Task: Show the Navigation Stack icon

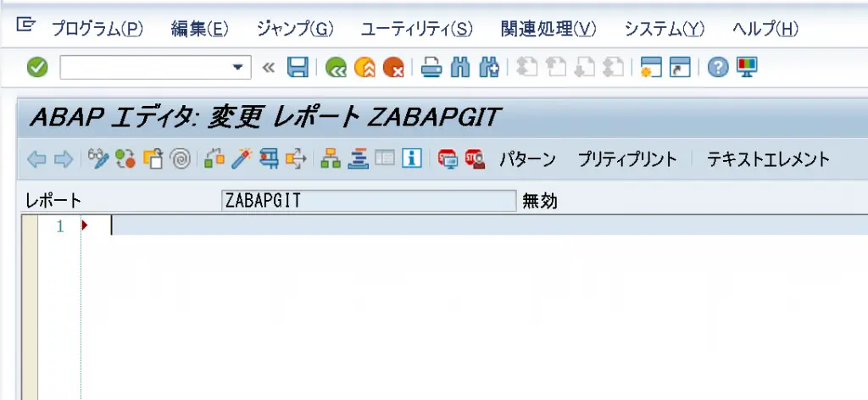Action: [359, 159]
